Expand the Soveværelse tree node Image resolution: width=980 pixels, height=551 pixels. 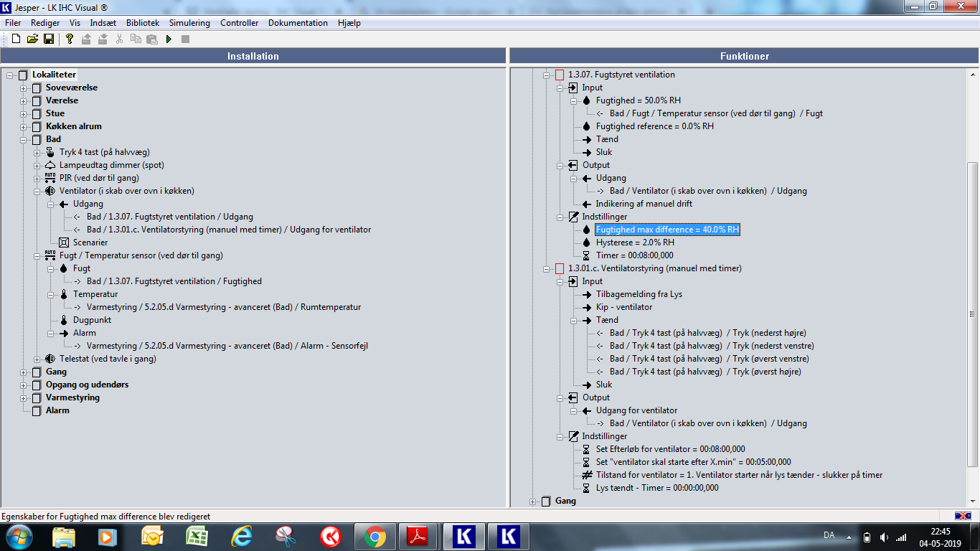(x=24, y=88)
